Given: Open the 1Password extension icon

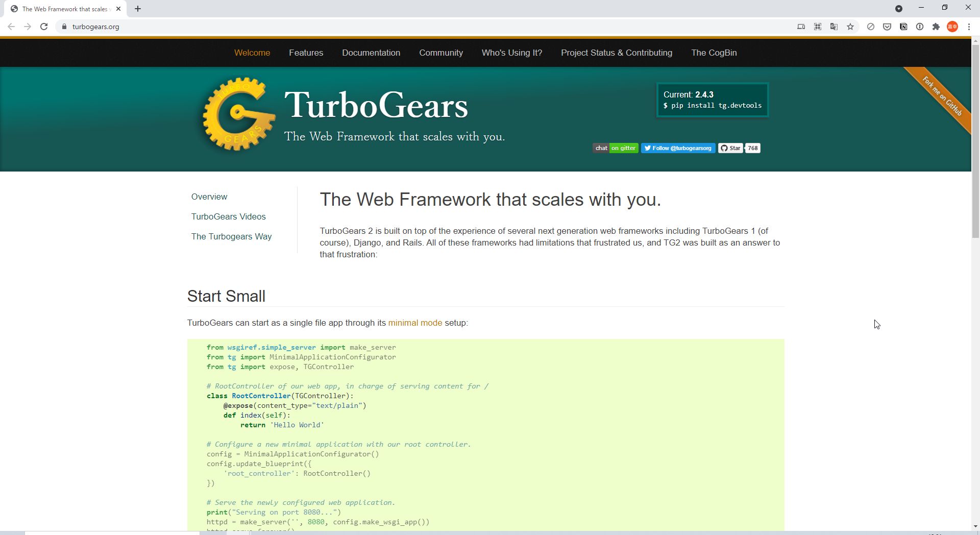Looking at the screenshot, I should pos(920,27).
